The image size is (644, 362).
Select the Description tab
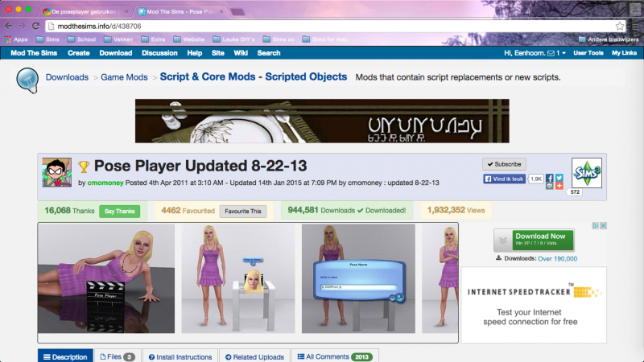click(65, 356)
